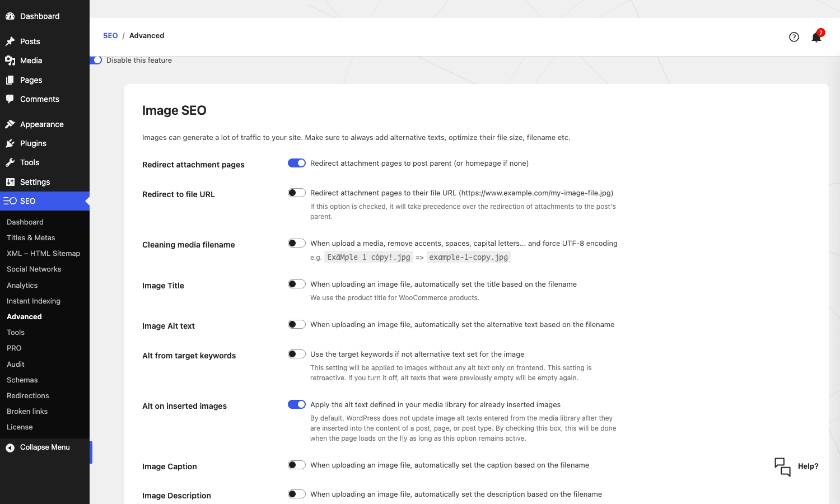
Task: Enable the Image Description toggle
Action: pyautogui.click(x=297, y=494)
